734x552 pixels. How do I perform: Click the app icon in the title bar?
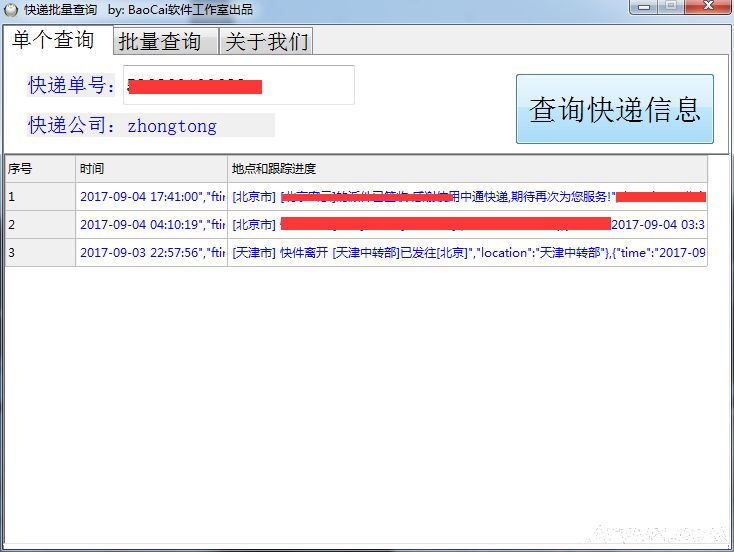point(11,9)
